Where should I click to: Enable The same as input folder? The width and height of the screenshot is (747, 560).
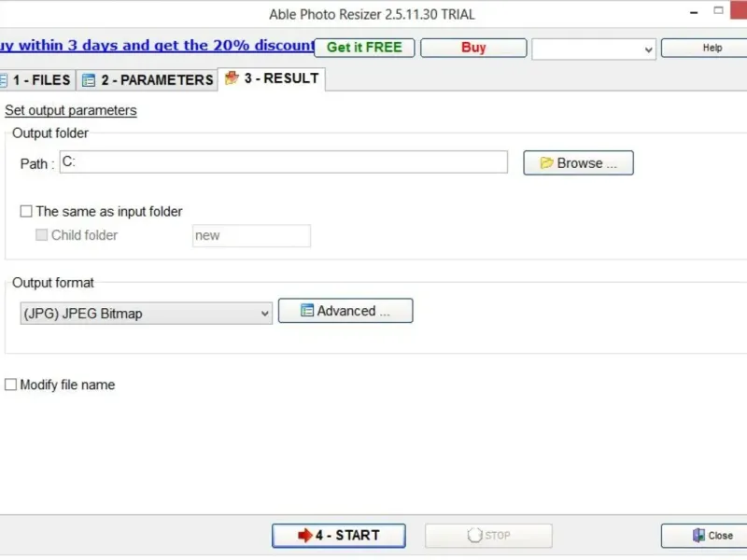pyautogui.click(x=26, y=212)
